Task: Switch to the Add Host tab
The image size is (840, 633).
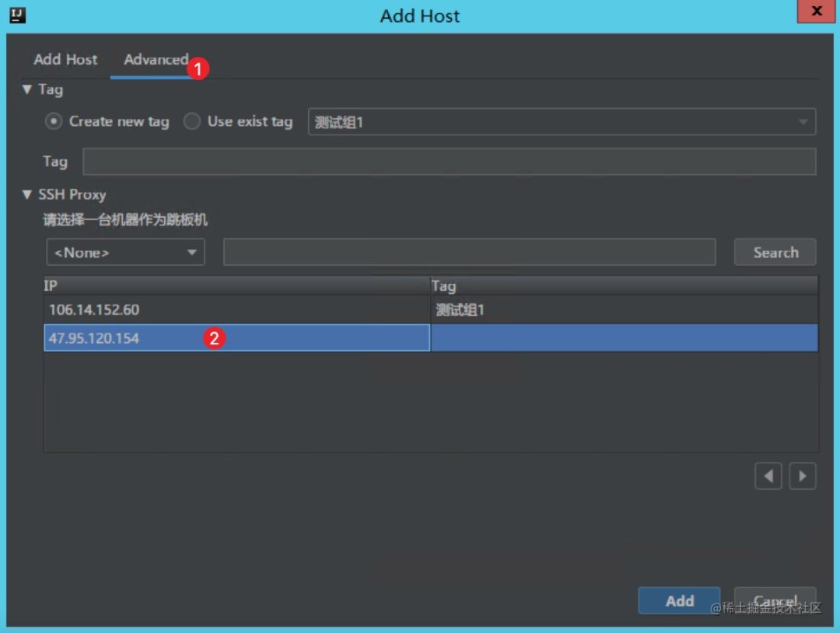Action: tap(65, 59)
